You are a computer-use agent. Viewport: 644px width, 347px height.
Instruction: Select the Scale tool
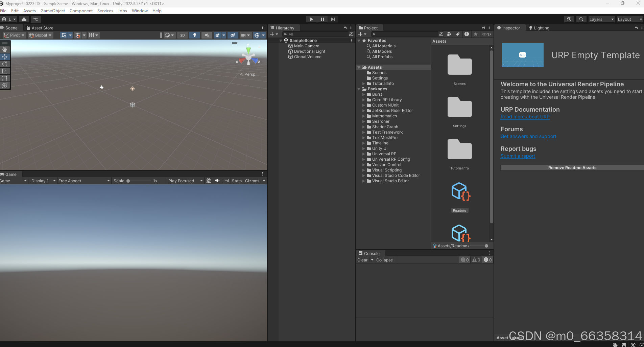pyautogui.click(x=5, y=71)
